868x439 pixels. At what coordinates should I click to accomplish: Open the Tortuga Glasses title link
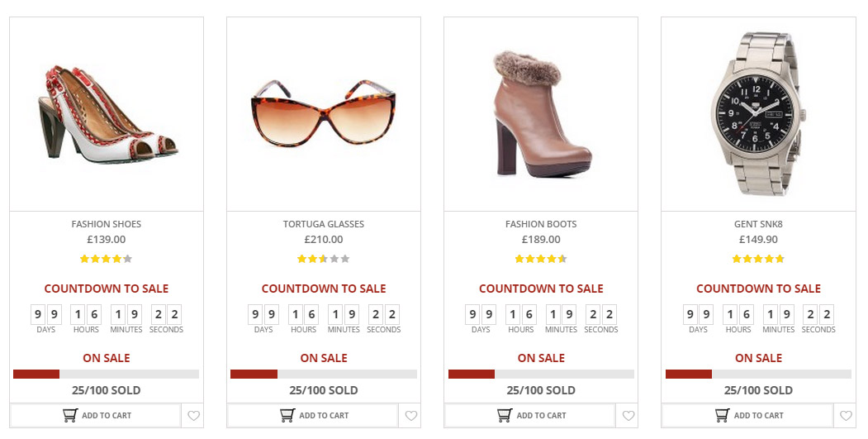pos(323,224)
